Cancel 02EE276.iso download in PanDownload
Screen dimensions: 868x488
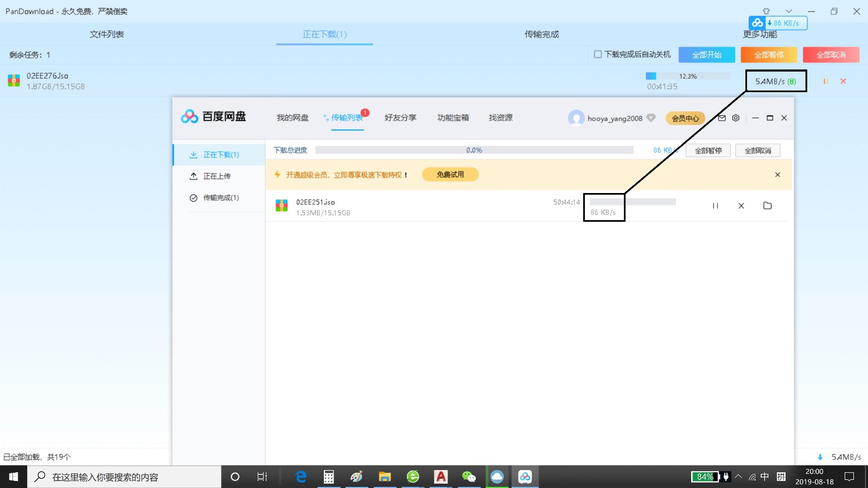[x=843, y=81]
